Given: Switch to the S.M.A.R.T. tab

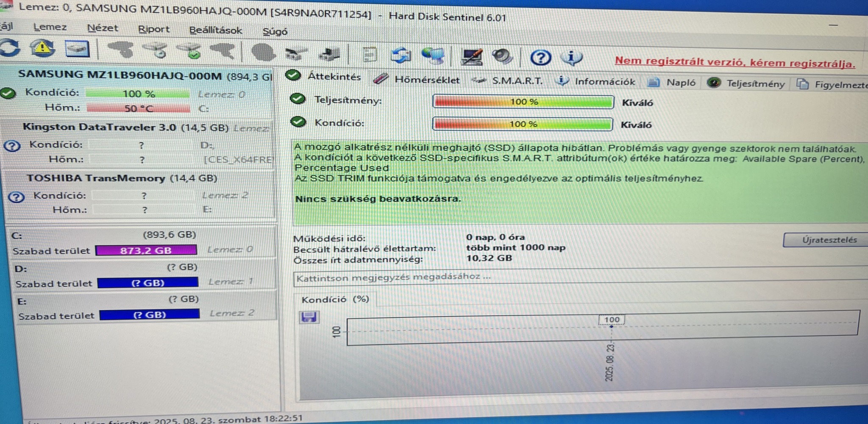Looking at the screenshot, I should point(507,80).
